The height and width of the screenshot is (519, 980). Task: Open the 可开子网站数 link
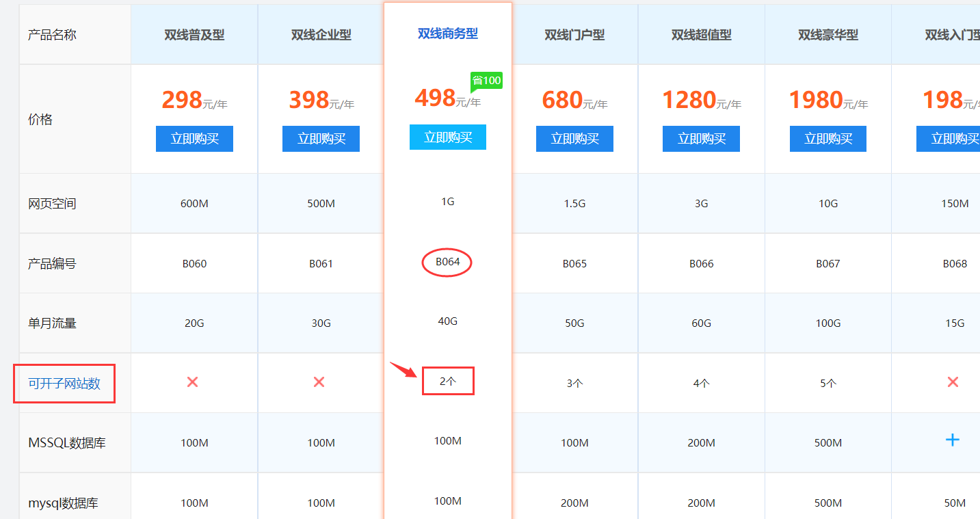pos(64,384)
